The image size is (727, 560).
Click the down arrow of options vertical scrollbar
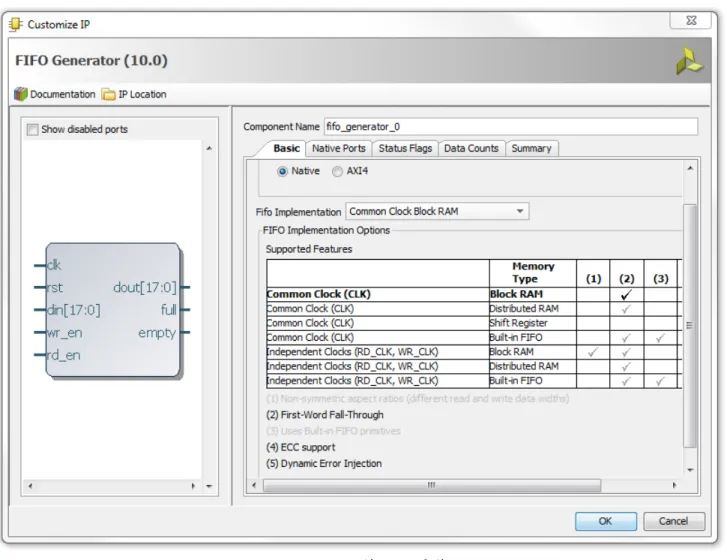tap(690, 470)
